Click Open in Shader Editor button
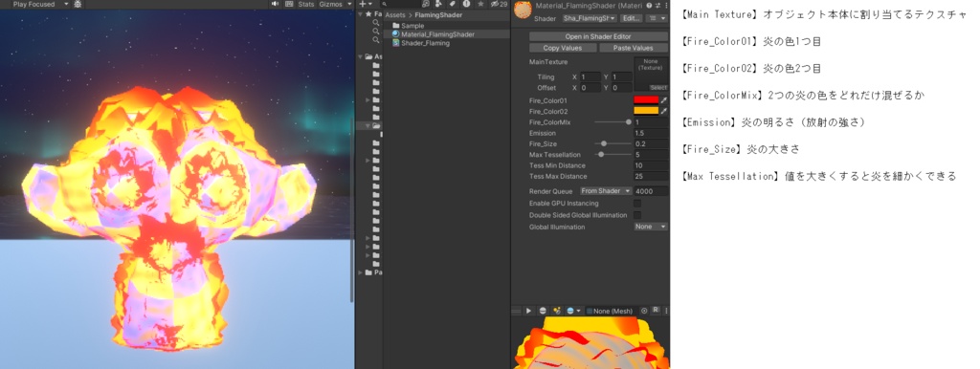Screen dimensions: 980x369 point(598,37)
